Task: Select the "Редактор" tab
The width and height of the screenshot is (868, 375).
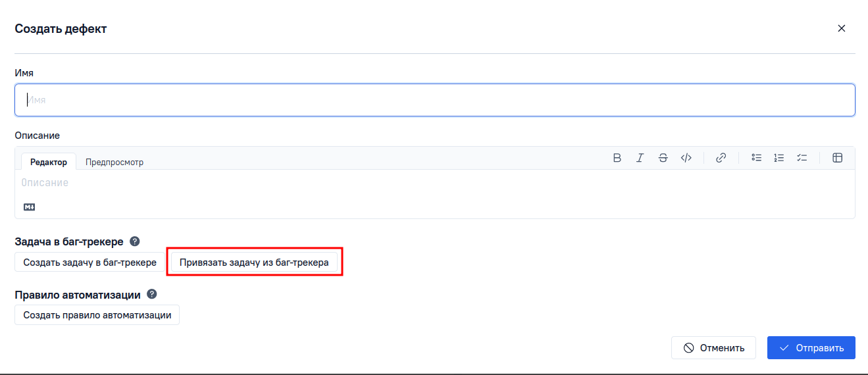Action: (x=49, y=162)
